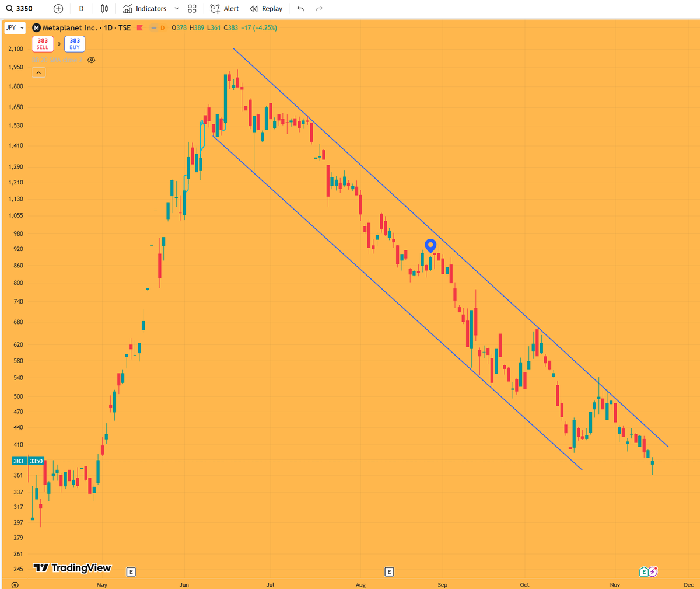Click the green E earnings icon near November

(x=644, y=572)
